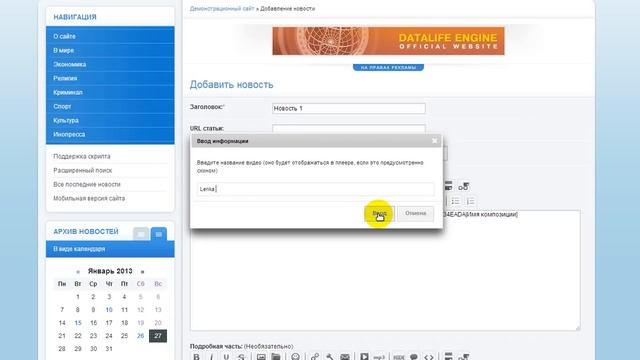
Task: Open news for January 10 in calendar
Action: tap(109, 310)
